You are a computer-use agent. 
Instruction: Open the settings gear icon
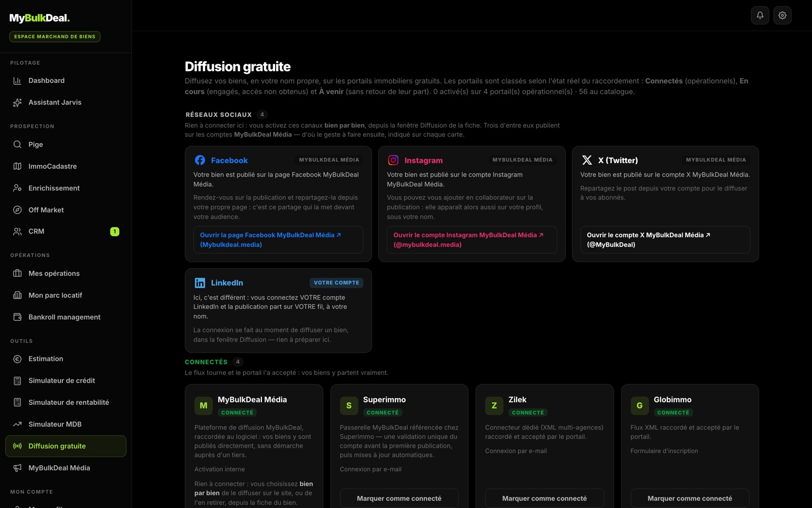782,15
